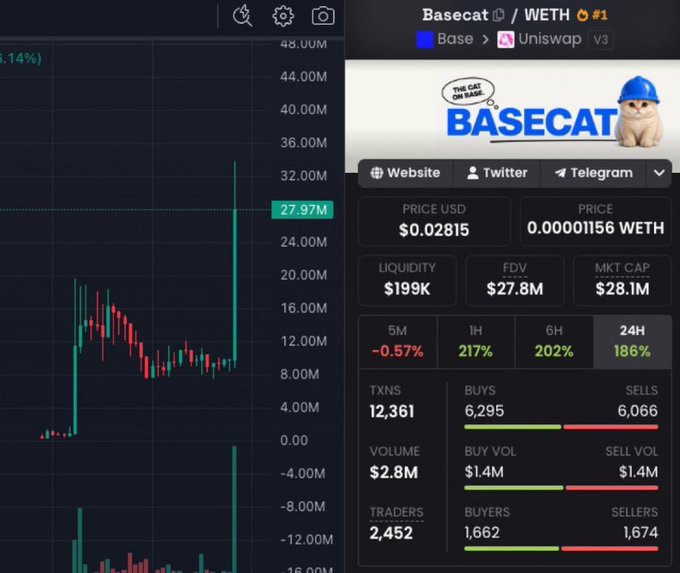Expand more social links chevron
Viewport: 680px width, 573px height.
point(659,173)
